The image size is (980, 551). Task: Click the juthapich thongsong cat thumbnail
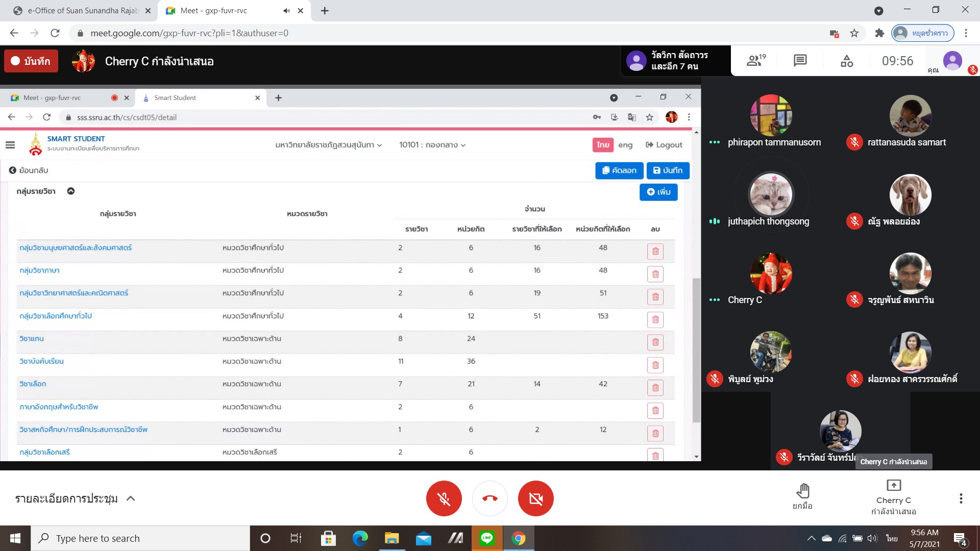[x=771, y=194]
